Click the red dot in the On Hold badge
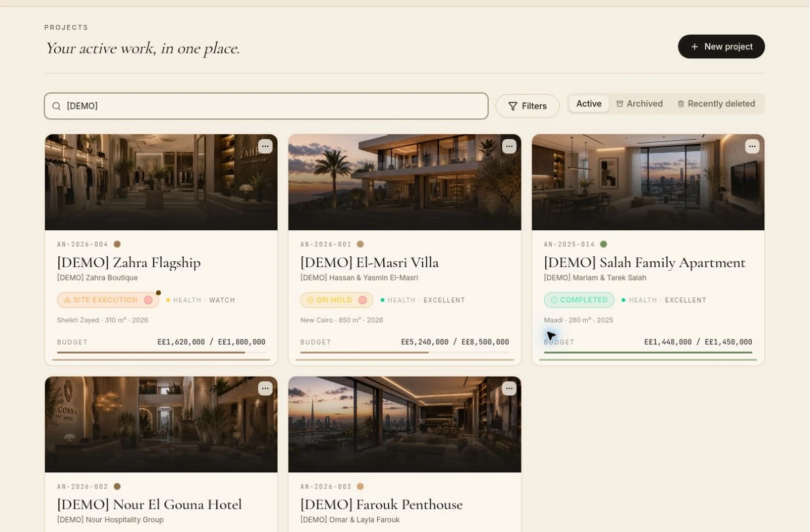 pos(362,300)
